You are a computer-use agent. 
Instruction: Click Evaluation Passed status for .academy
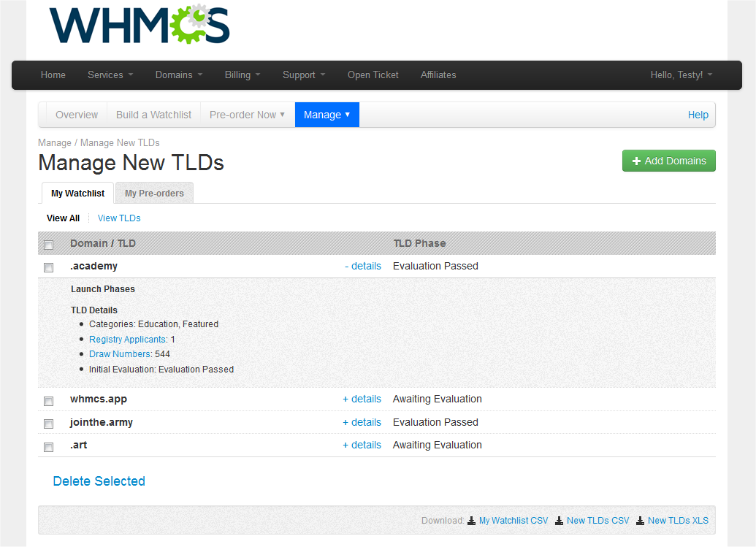pos(435,266)
